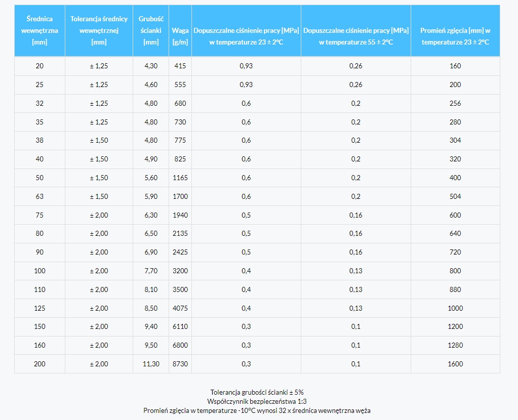Select the inner diameter cell 125
Image resolution: width=518 pixels, height=420 pixels.
(39, 308)
